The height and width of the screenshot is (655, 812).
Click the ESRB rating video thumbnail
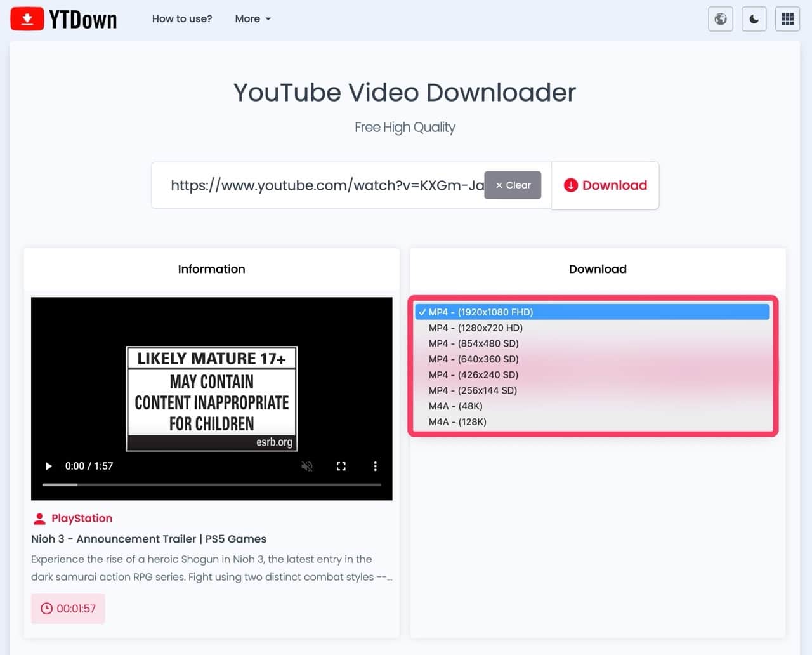212,399
